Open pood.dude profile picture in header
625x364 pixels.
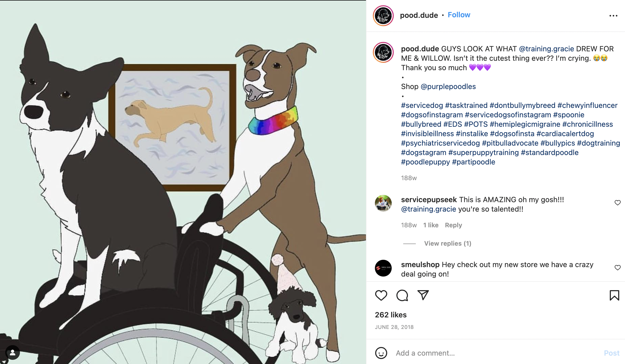tap(383, 16)
